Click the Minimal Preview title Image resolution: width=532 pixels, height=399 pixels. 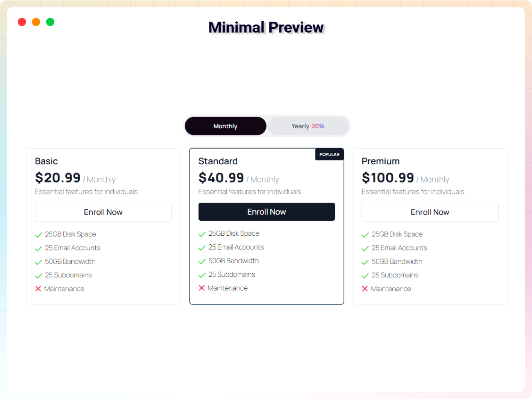(x=266, y=27)
